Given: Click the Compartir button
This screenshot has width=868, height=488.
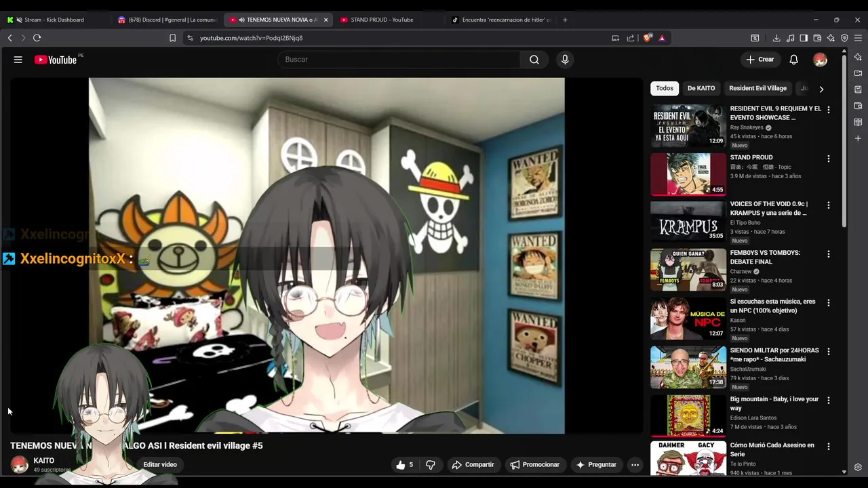Looking at the screenshot, I should point(473,465).
